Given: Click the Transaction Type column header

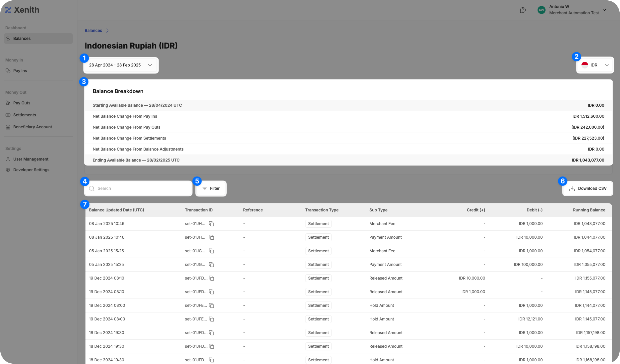Looking at the screenshot, I should coord(322,210).
